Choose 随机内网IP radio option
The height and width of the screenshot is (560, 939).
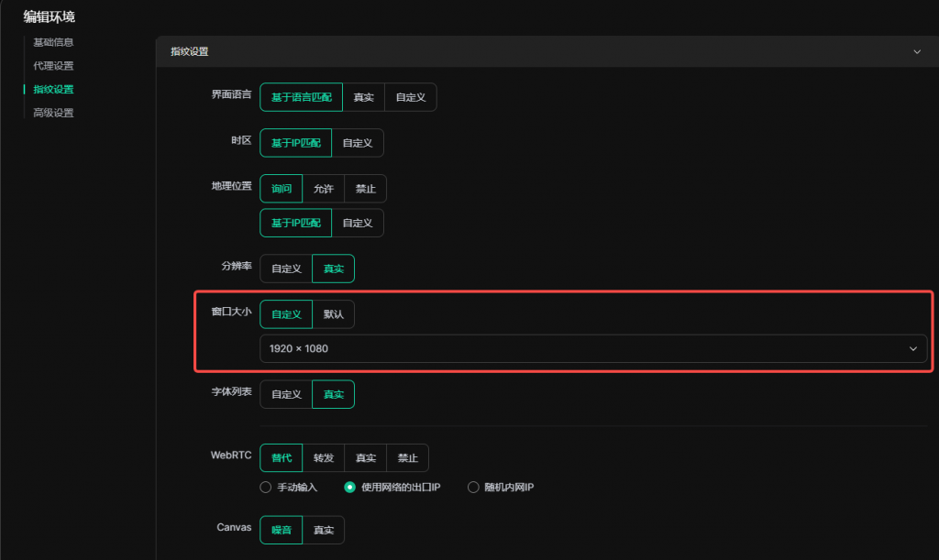point(474,488)
